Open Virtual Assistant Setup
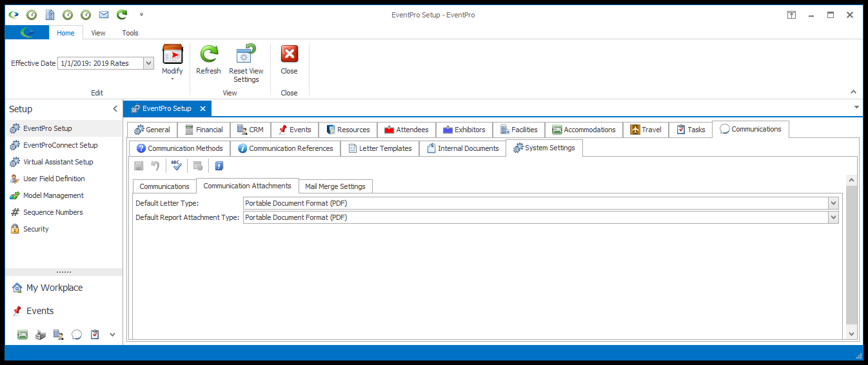The height and width of the screenshot is (365, 868). (x=63, y=162)
